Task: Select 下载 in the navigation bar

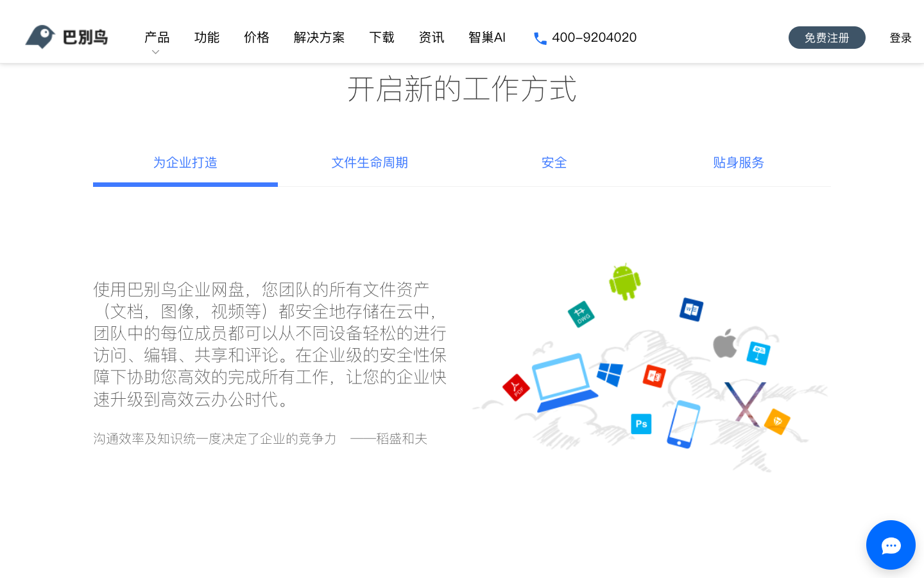Action: point(382,37)
